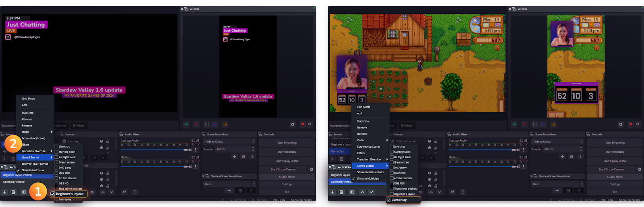644x207 pixels.
Task: Check Beginner's layout checkbox in left screenshot
Action: 53,194
